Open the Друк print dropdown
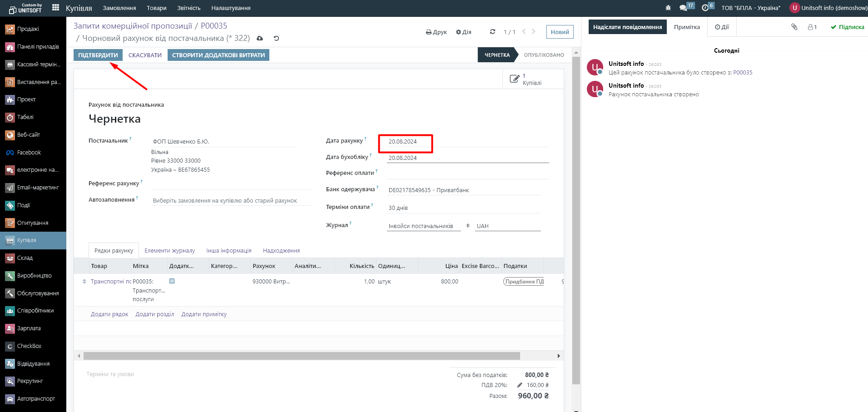This screenshot has width=868, height=412. 436,32
